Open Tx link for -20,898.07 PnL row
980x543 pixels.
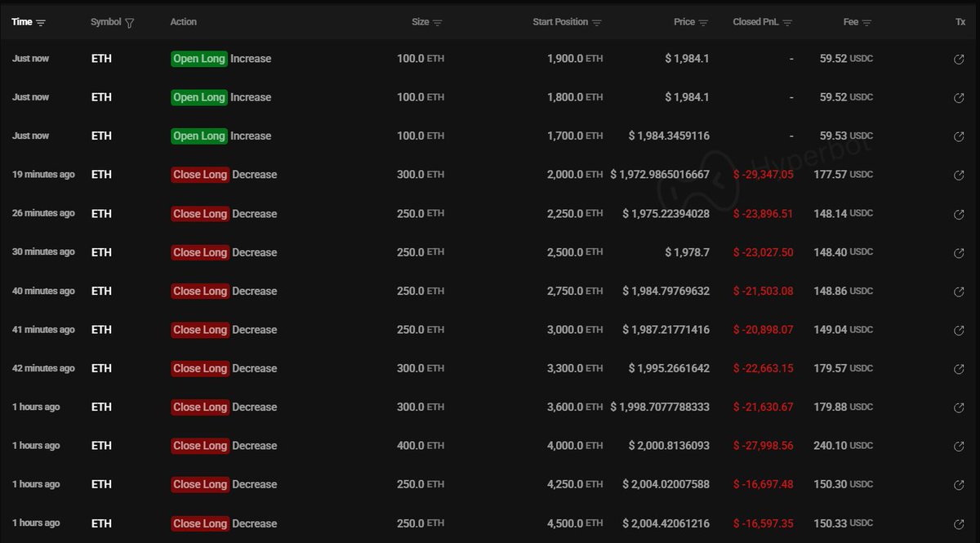[959, 331]
